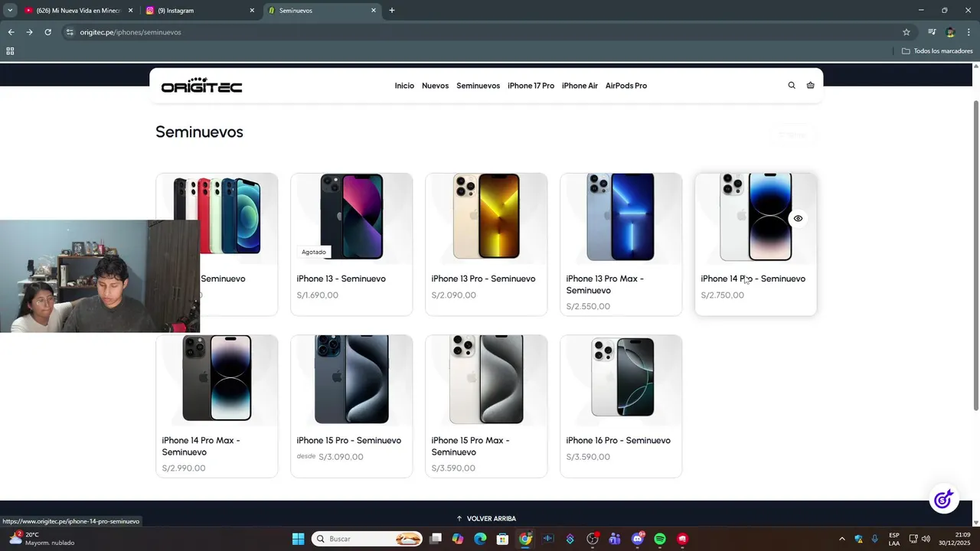
Task: Open iPhone 16 Pro - Seminuevo title
Action: point(618,440)
